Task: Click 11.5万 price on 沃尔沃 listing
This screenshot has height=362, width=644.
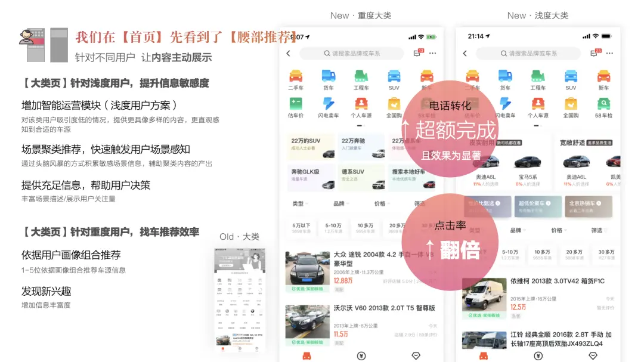Action: [x=341, y=334]
